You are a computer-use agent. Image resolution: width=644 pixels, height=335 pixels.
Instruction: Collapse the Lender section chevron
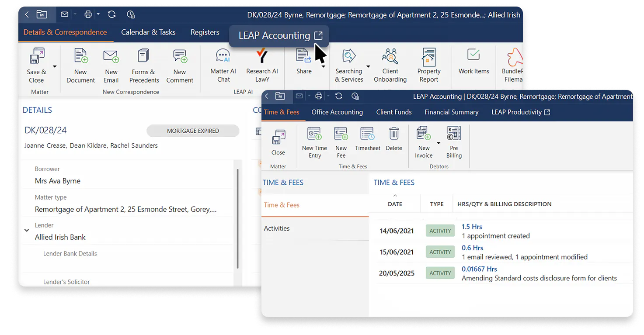(x=27, y=230)
